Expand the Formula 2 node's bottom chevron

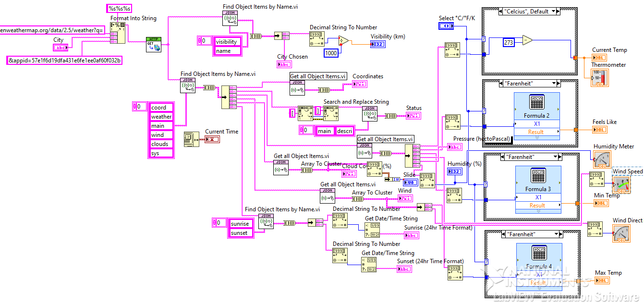(x=537, y=137)
